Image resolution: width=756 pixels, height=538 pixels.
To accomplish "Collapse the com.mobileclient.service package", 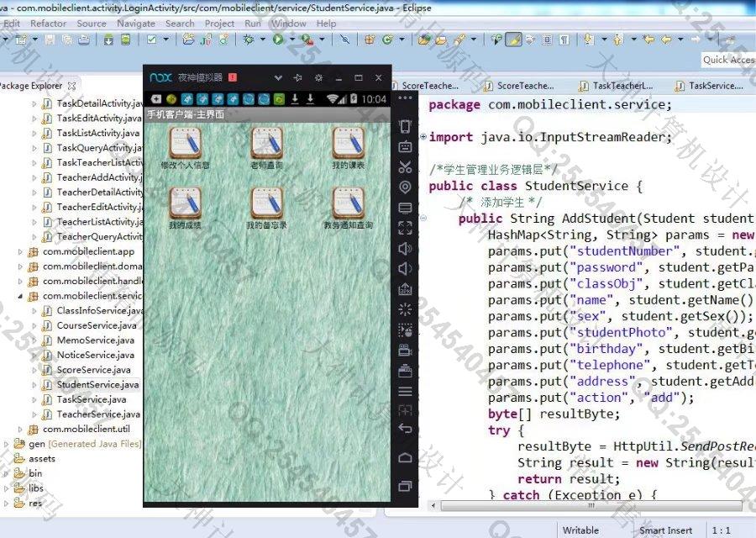I will pyautogui.click(x=20, y=296).
